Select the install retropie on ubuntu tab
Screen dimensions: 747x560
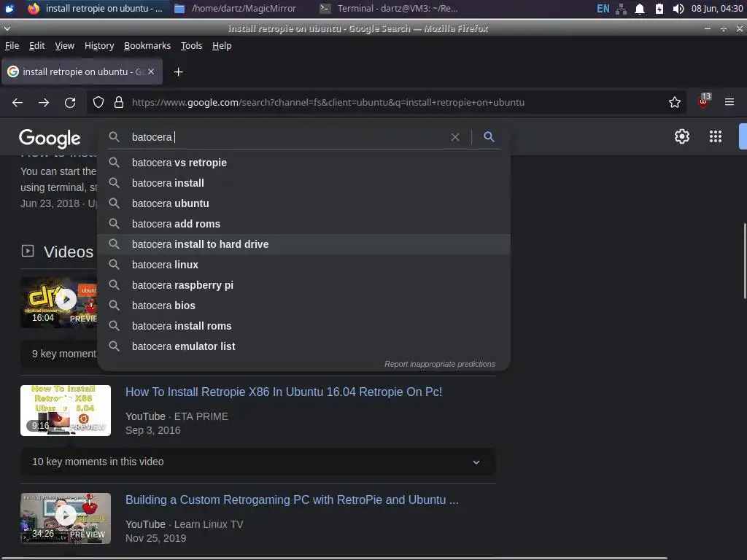coord(82,71)
